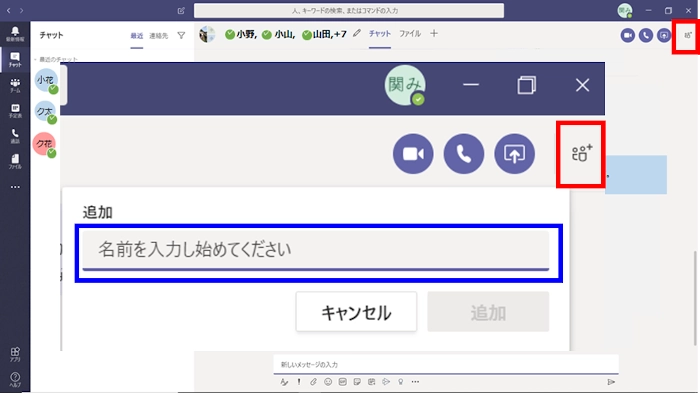Click the enlarged audio call button
Screen dimensions: 700x393
coord(463,154)
